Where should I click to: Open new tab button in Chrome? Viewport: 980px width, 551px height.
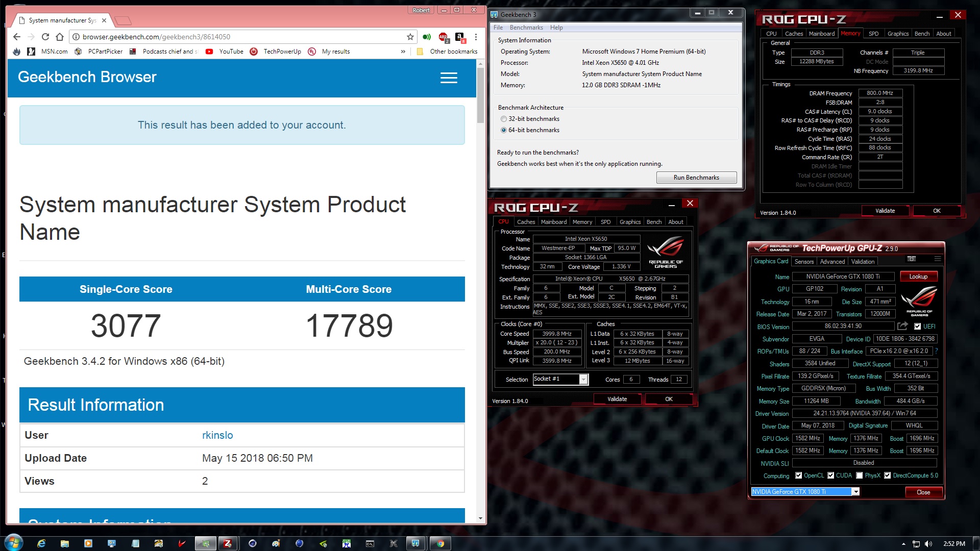pyautogui.click(x=122, y=20)
